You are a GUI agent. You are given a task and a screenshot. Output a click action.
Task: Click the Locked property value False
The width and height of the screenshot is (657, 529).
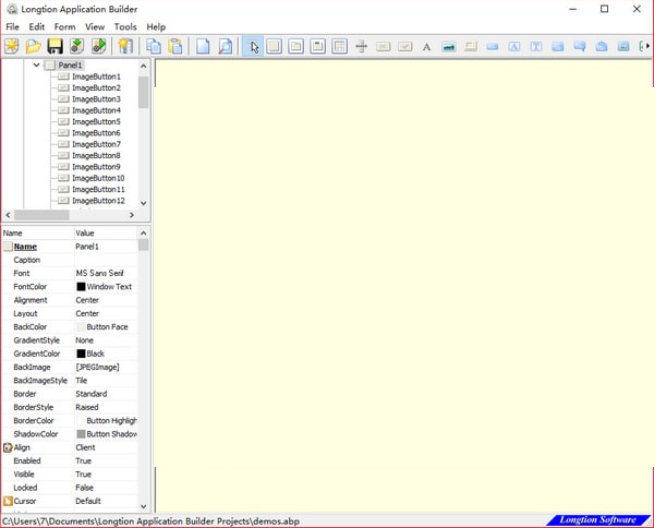pyautogui.click(x=84, y=487)
